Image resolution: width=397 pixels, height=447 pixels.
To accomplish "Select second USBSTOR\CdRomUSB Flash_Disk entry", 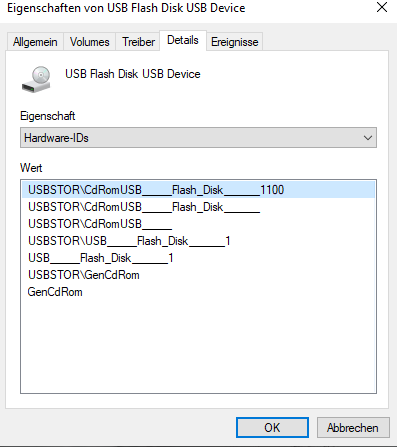I will (x=198, y=207).
